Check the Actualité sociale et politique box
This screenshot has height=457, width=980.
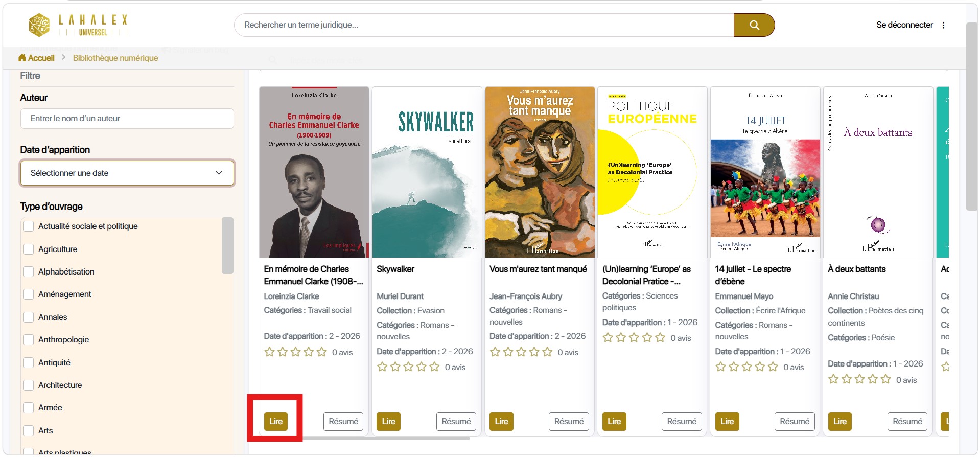(29, 226)
